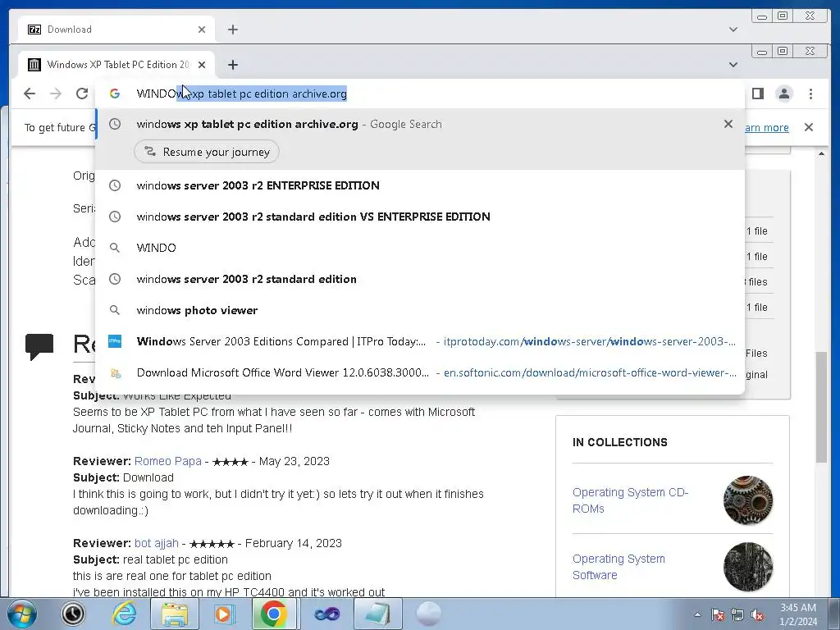The width and height of the screenshot is (840, 630).
Task: Expand tab search chevron in front window
Action: (x=733, y=65)
